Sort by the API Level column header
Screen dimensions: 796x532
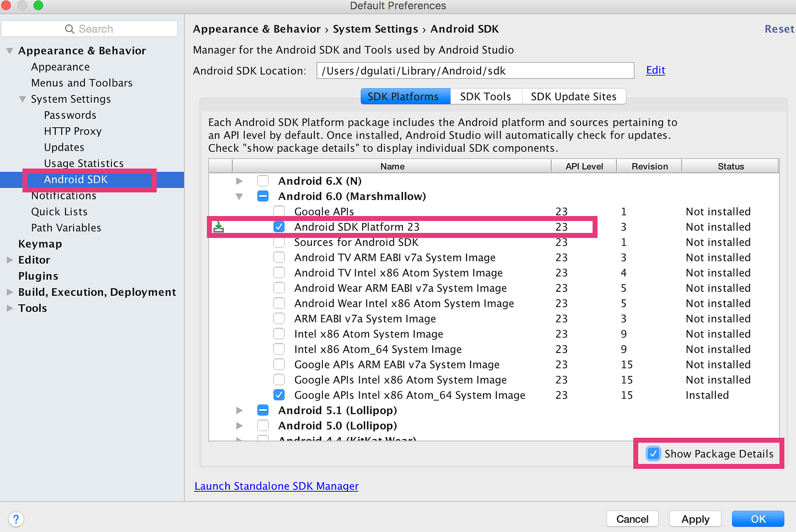(x=584, y=167)
